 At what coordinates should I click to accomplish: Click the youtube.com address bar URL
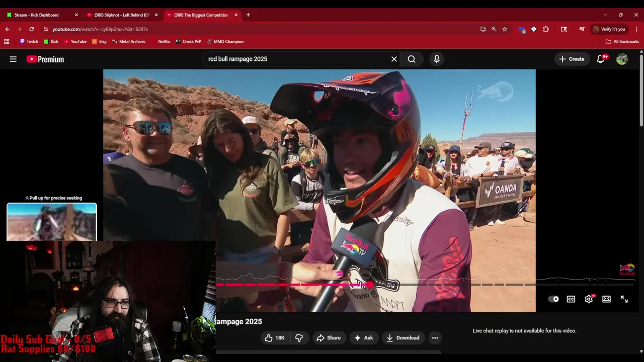(100, 29)
